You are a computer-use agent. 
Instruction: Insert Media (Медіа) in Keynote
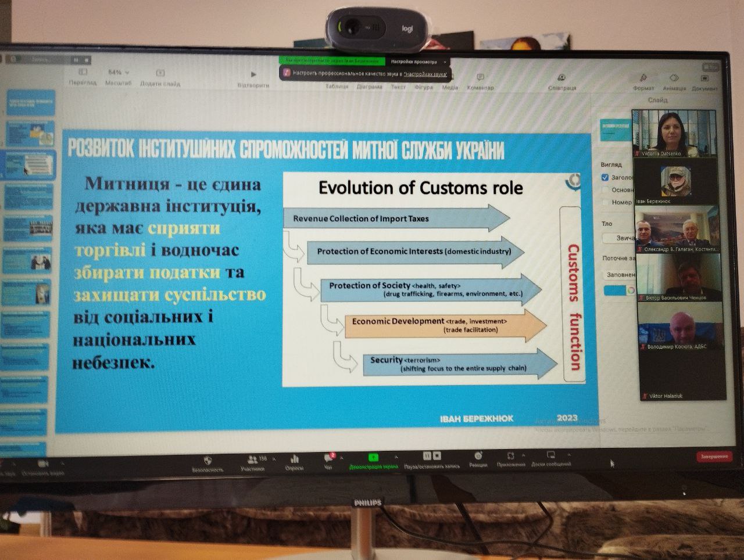point(450,87)
